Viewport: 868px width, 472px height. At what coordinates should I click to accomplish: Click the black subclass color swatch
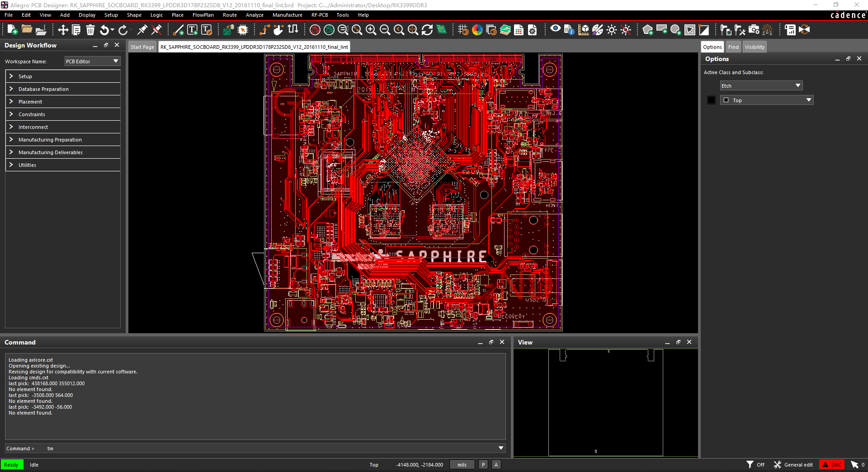point(711,100)
